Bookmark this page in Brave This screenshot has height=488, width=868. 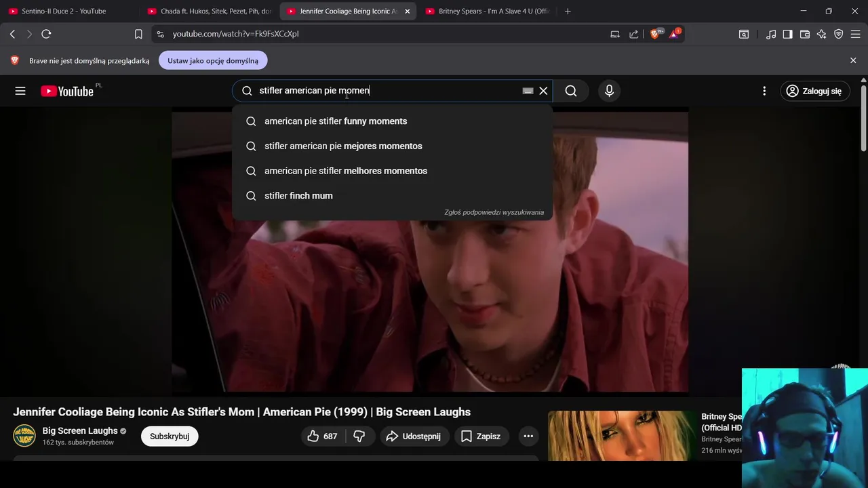click(138, 34)
